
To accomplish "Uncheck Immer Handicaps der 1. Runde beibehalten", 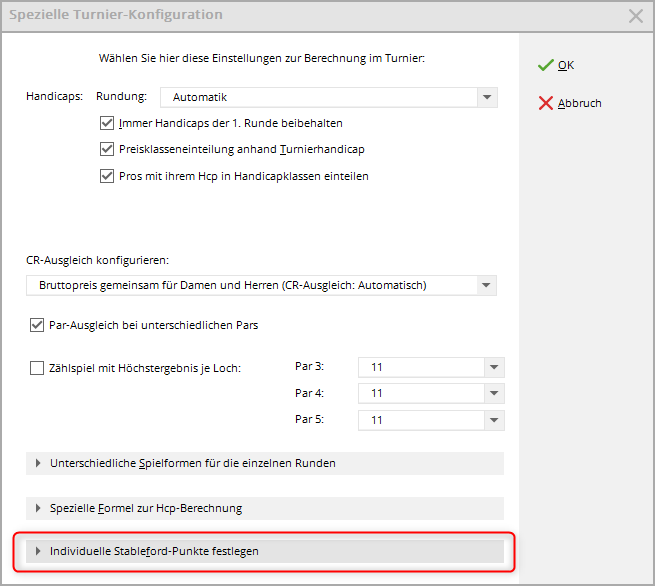I will pyautogui.click(x=108, y=124).
